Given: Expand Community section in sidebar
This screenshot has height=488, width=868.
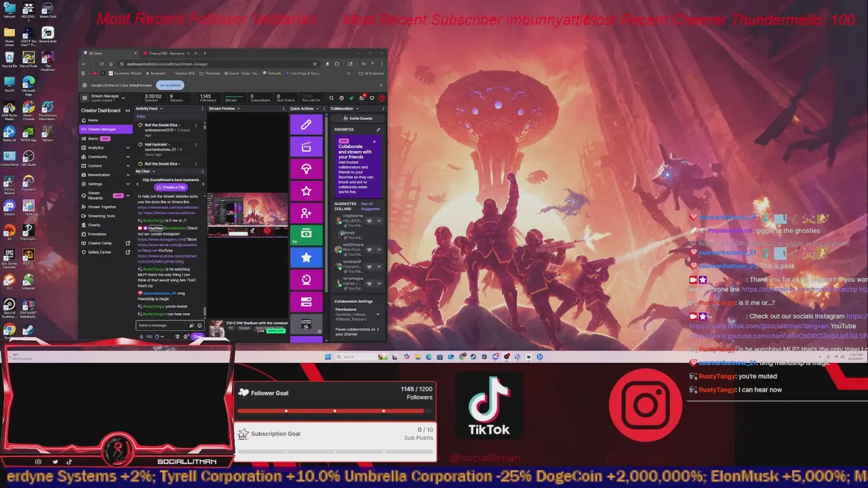Looking at the screenshot, I should 128,157.
